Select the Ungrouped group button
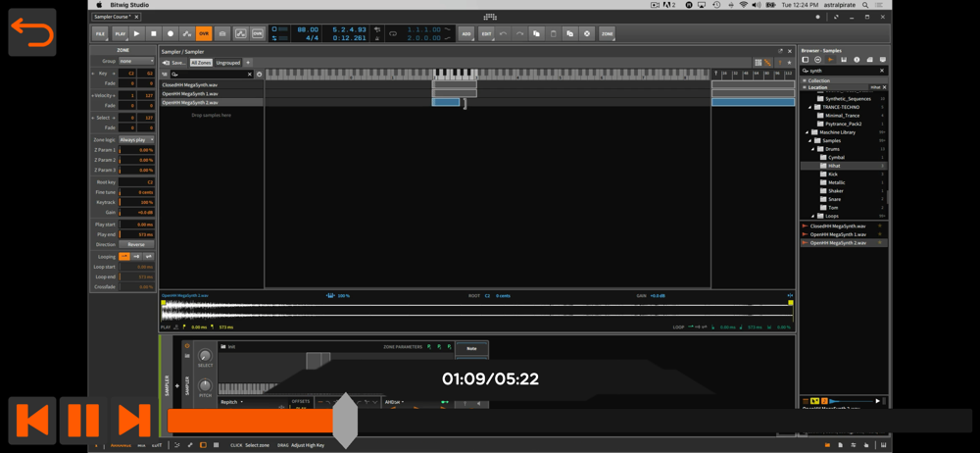This screenshot has height=453, width=980. pyautogui.click(x=228, y=63)
